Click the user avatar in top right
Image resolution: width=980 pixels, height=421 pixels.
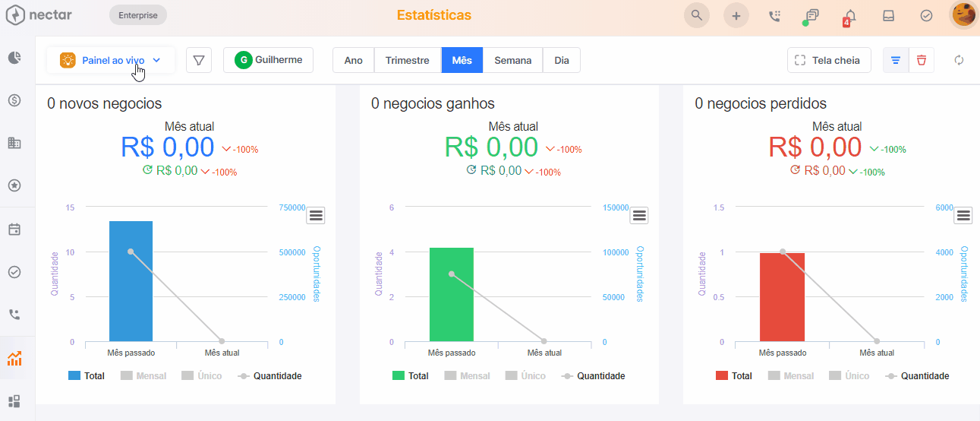(963, 14)
